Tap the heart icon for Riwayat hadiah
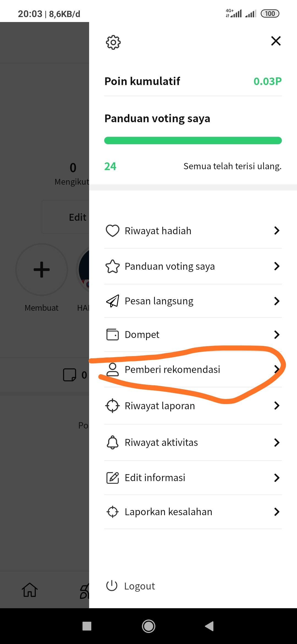The image size is (297, 644). click(x=112, y=231)
